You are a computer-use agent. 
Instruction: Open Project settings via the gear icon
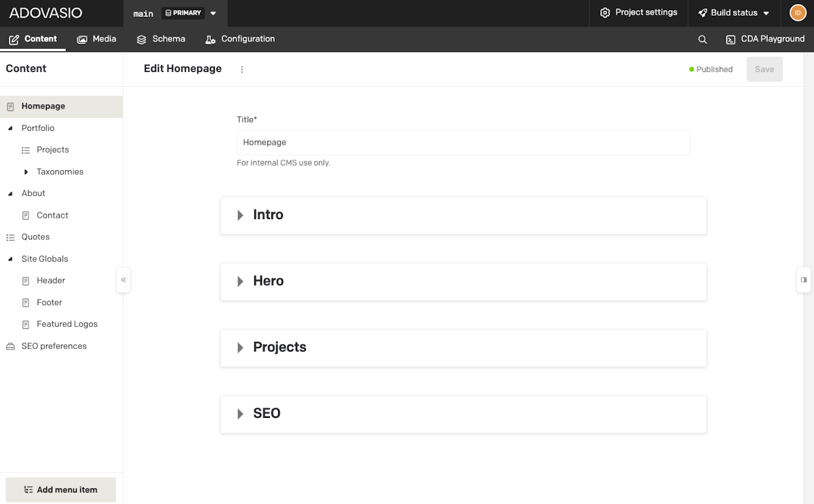(x=603, y=12)
